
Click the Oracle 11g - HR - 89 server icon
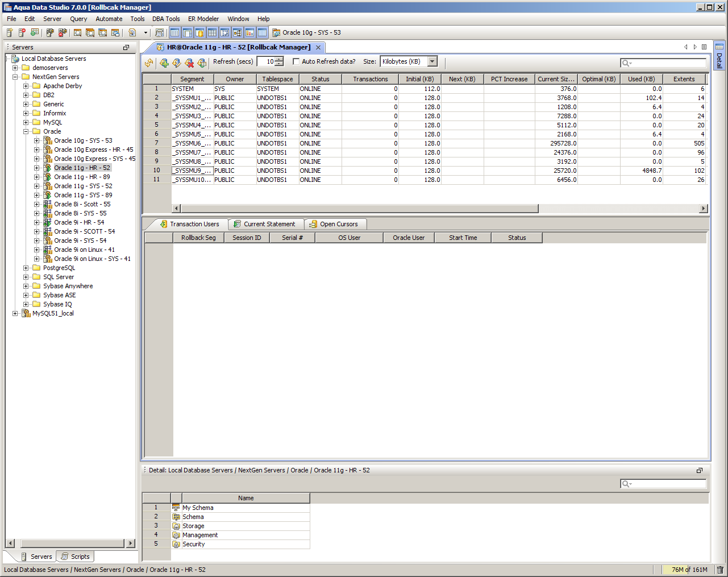pos(48,177)
